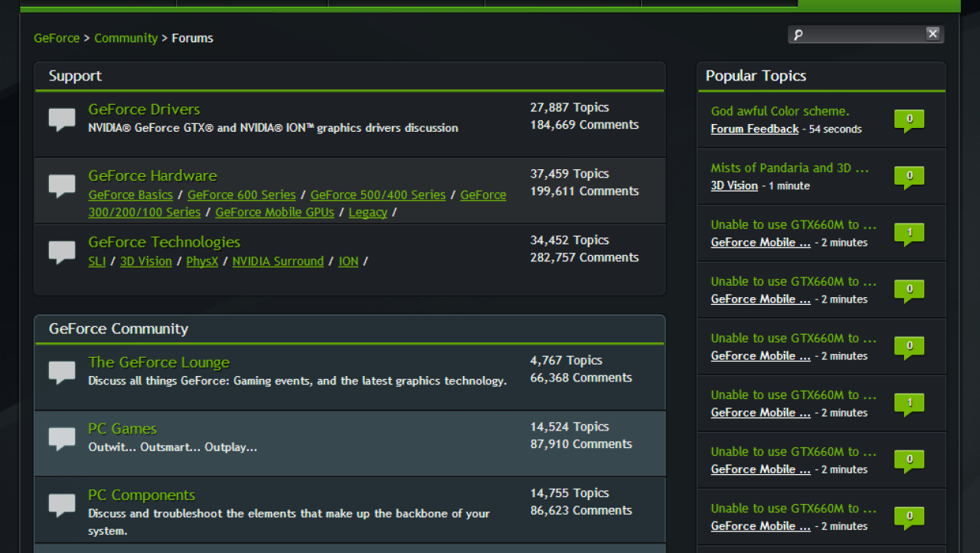Open the Forum Feedback category link
980x553 pixels.
pyautogui.click(x=754, y=129)
